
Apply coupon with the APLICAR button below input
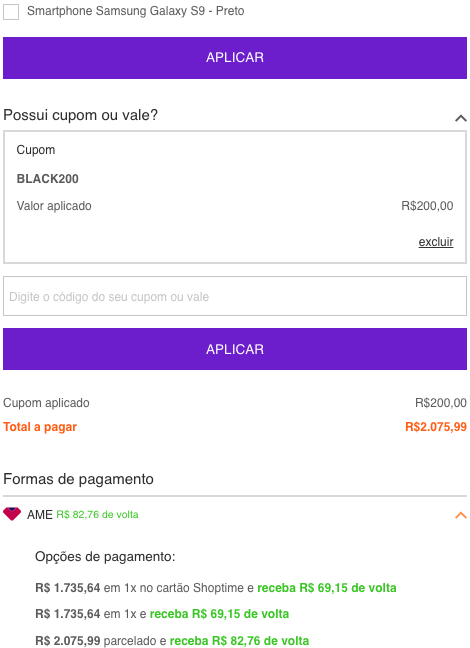[x=235, y=349]
